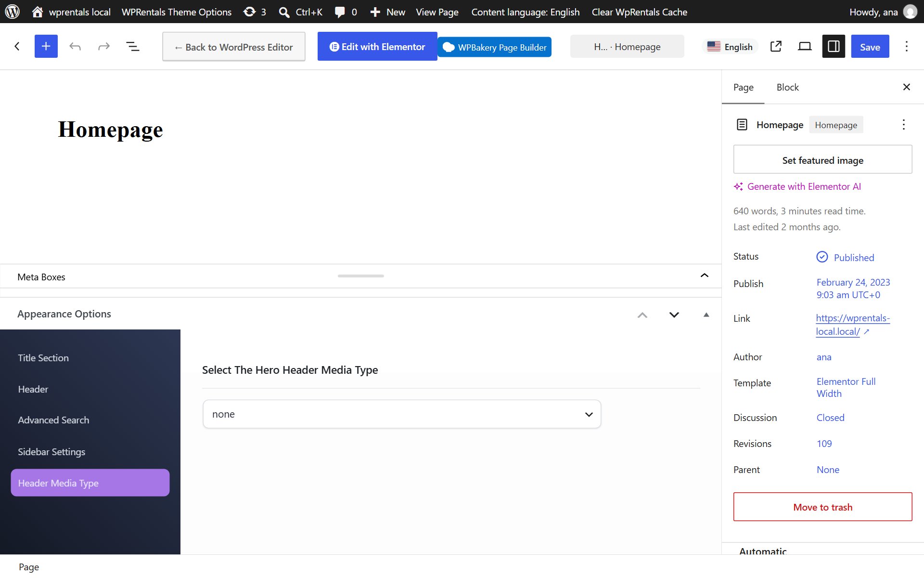Go back using the left chevron icon

coord(17,46)
